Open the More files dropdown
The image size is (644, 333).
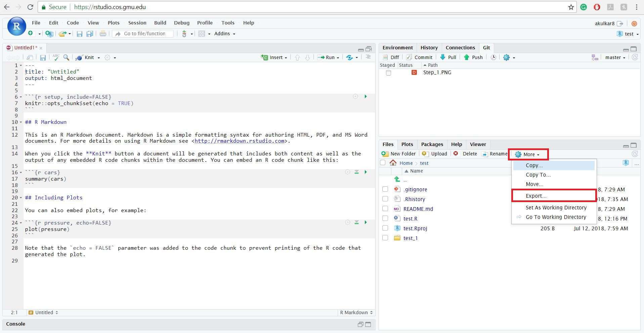pos(528,154)
